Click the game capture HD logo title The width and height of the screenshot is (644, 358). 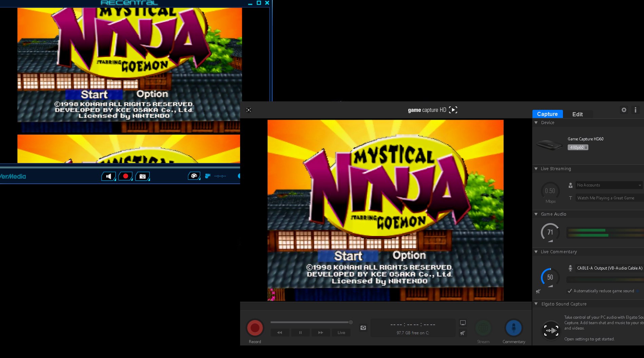pyautogui.click(x=432, y=110)
